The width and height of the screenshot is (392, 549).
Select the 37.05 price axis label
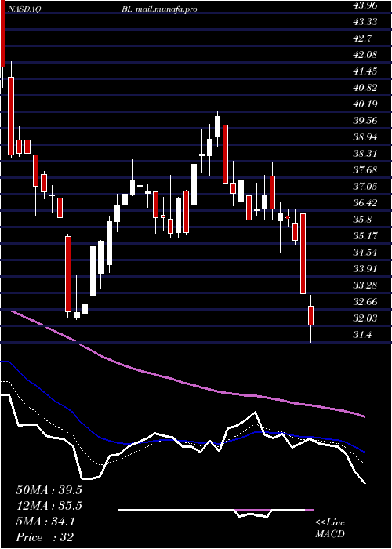coord(365,187)
